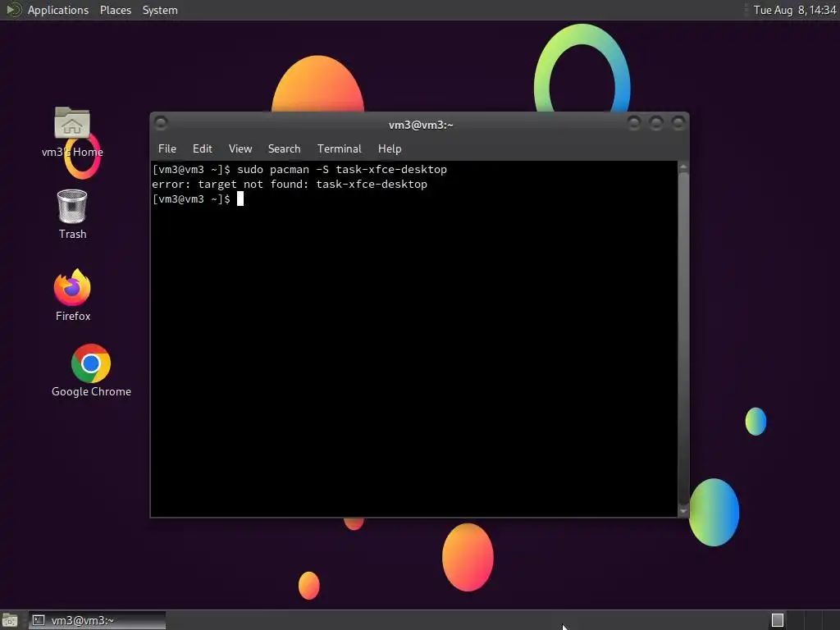Click the vm3@vm3:~ taskbar button
This screenshot has width=840, height=630.
point(97,620)
